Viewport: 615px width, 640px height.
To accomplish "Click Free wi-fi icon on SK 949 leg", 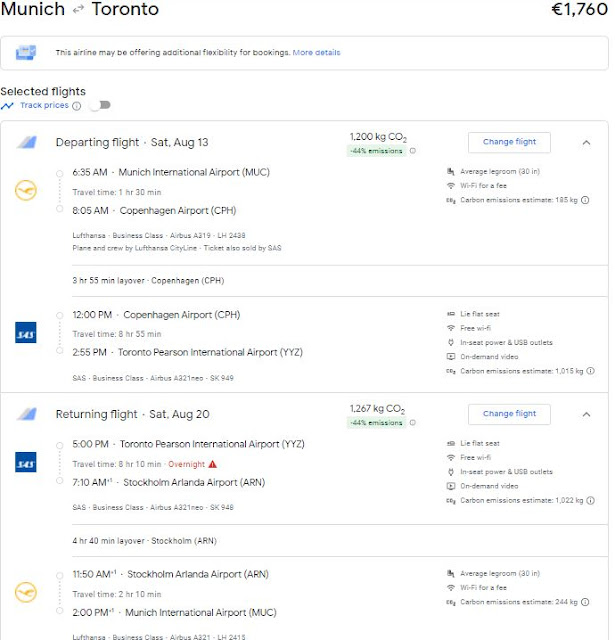I will [451, 328].
